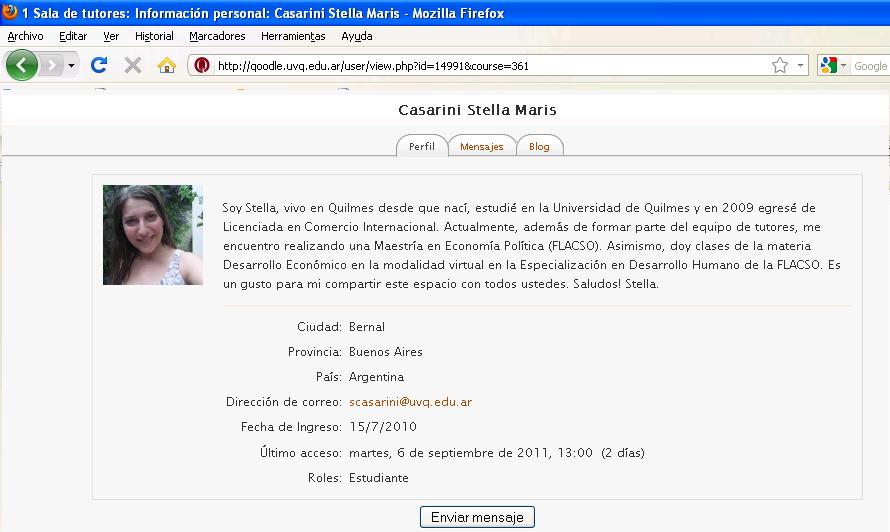The width and height of the screenshot is (890, 532).
Task: Open the Editar menu
Action: [x=73, y=36]
